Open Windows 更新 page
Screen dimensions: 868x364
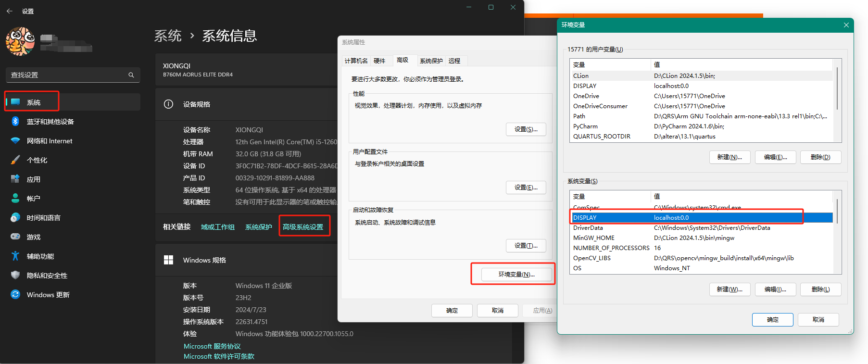[48, 295]
